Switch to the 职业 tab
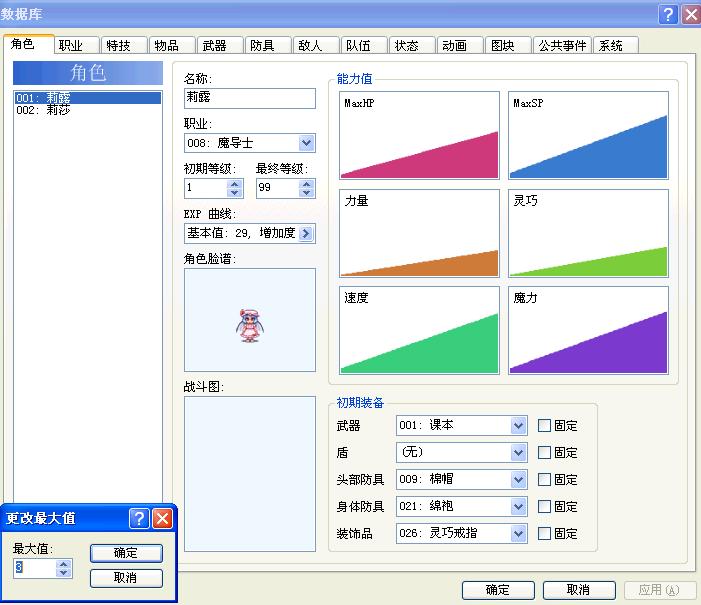Image resolution: width=701 pixels, height=605 pixels. click(x=76, y=46)
